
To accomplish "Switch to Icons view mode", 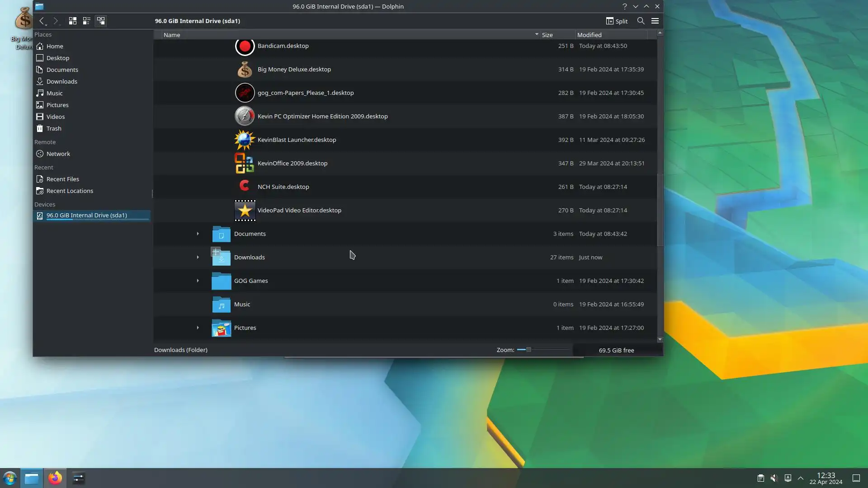I will coord(72,21).
